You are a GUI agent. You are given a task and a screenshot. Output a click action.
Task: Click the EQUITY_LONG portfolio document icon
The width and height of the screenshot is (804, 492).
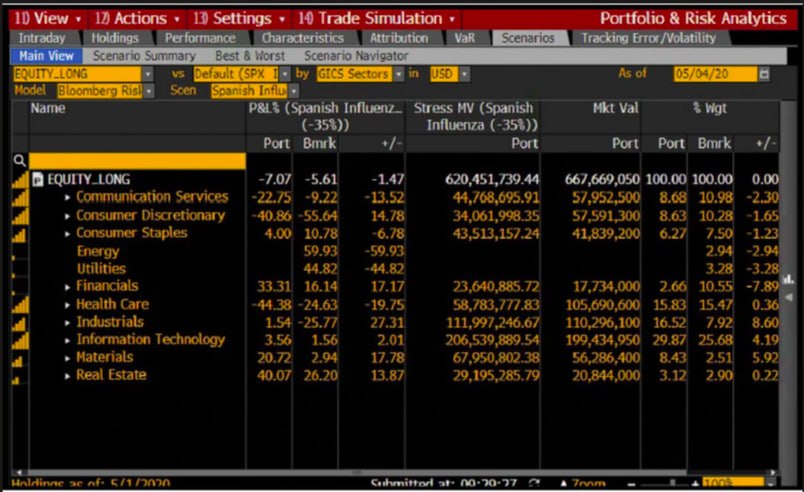[x=37, y=179]
